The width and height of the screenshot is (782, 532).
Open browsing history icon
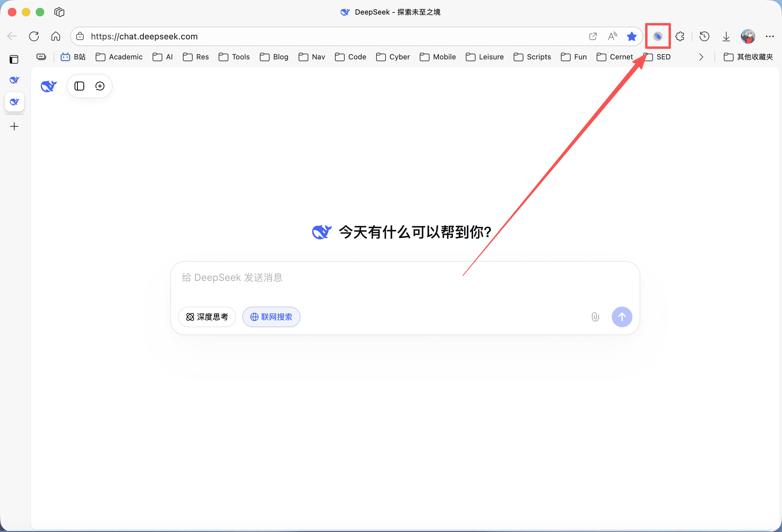704,36
